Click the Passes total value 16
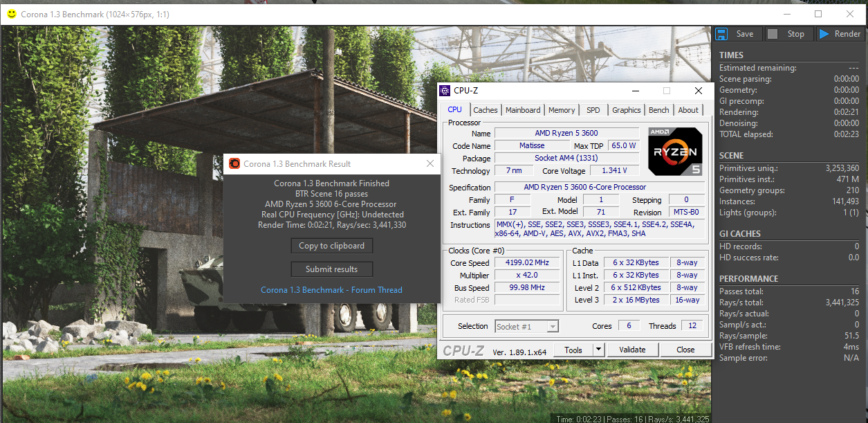The width and height of the screenshot is (868, 423). (855, 291)
